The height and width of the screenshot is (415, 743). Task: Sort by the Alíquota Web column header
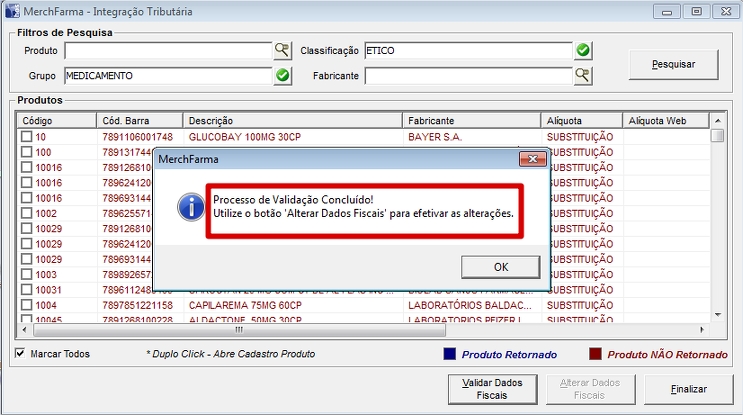664,121
